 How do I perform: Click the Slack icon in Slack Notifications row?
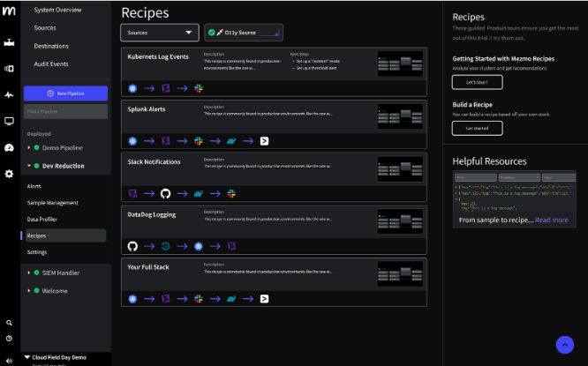pos(231,193)
